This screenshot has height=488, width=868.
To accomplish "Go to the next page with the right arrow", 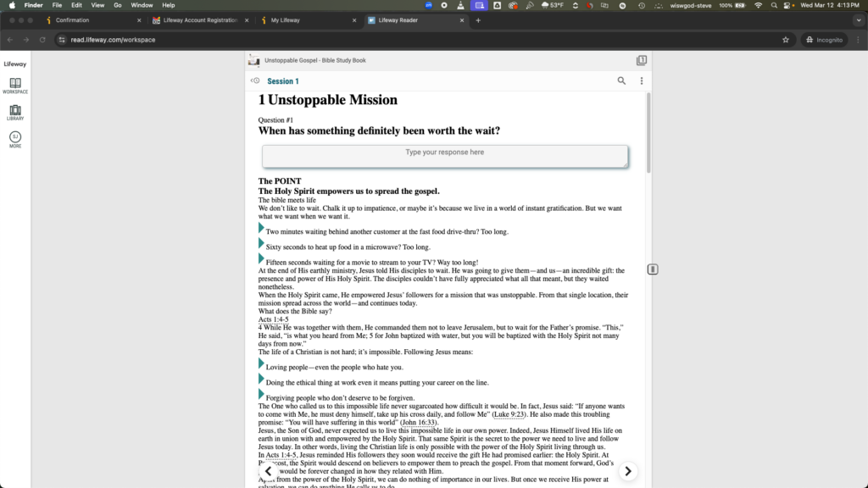I will click(628, 471).
